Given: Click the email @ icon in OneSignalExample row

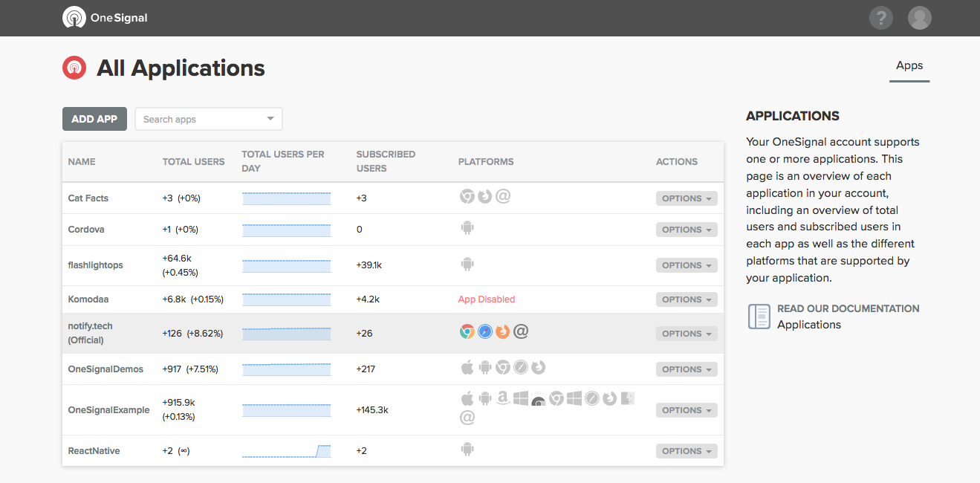Looking at the screenshot, I should [x=467, y=418].
